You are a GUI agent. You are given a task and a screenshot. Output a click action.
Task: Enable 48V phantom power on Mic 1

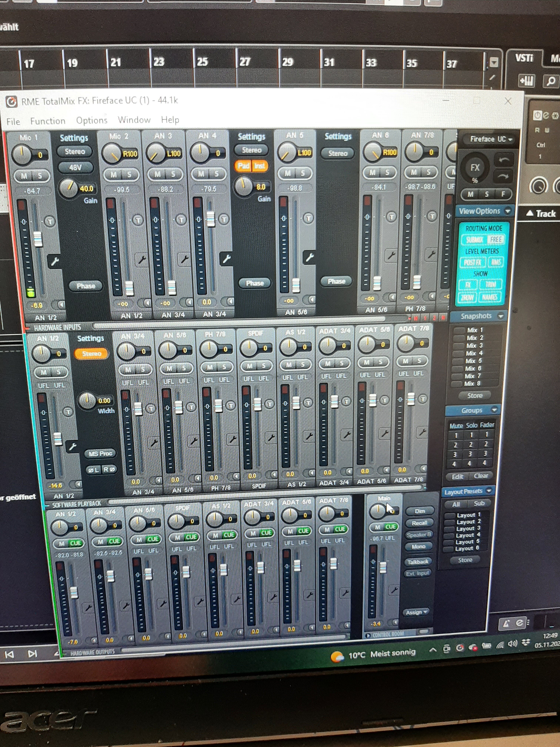[75, 167]
